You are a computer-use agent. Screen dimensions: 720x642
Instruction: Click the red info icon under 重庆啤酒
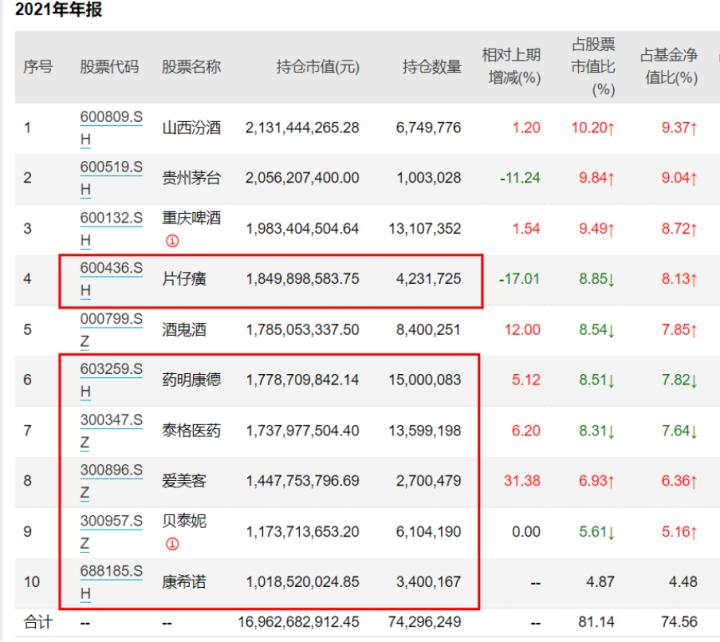click(x=172, y=241)
